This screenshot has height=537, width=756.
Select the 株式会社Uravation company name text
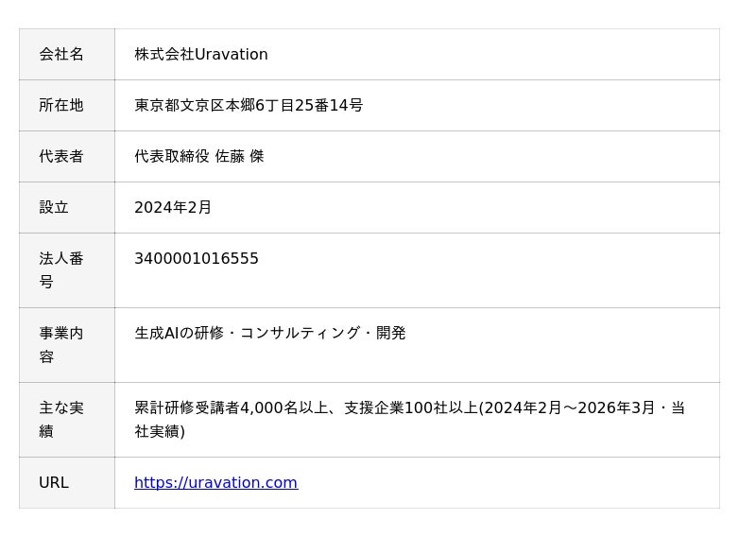(x=201, y=54)
